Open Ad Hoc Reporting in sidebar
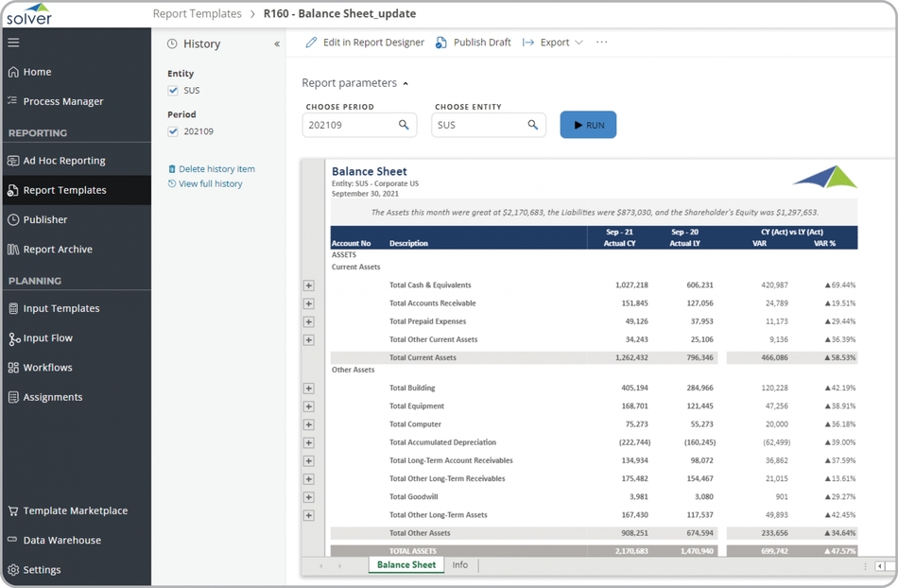Screen dimensions: 898x588 click(63, 161)
